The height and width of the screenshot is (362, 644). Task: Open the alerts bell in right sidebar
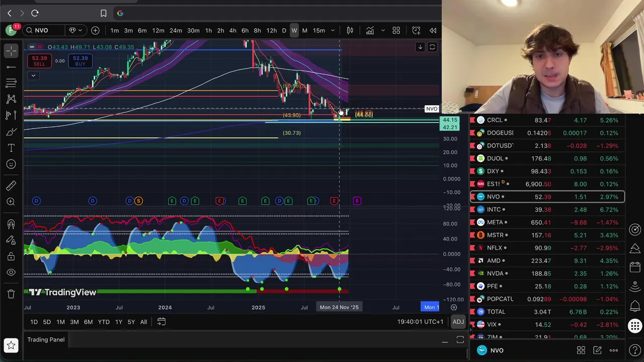pyautogui.click(x=635, y=307)
